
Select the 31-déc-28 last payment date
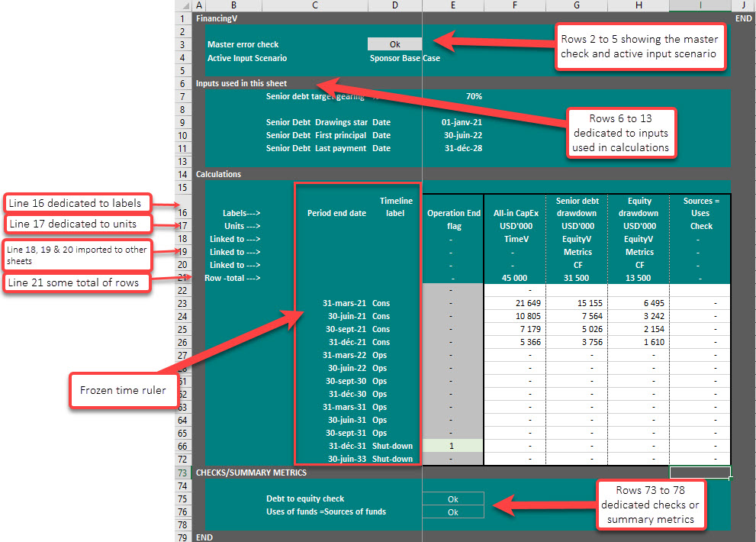point(463,149)
